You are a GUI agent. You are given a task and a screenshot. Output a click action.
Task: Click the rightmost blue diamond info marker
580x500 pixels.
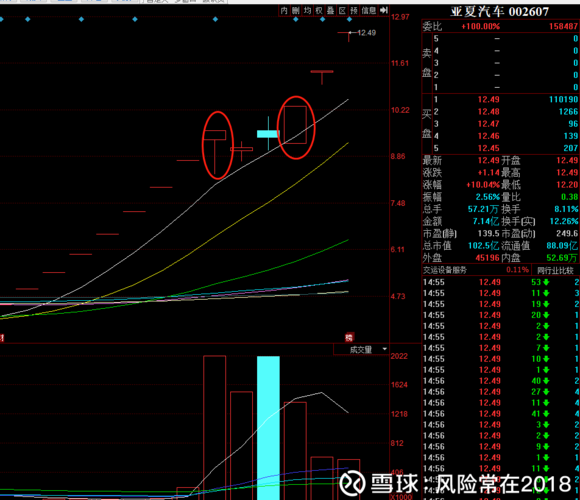[349, 19]
